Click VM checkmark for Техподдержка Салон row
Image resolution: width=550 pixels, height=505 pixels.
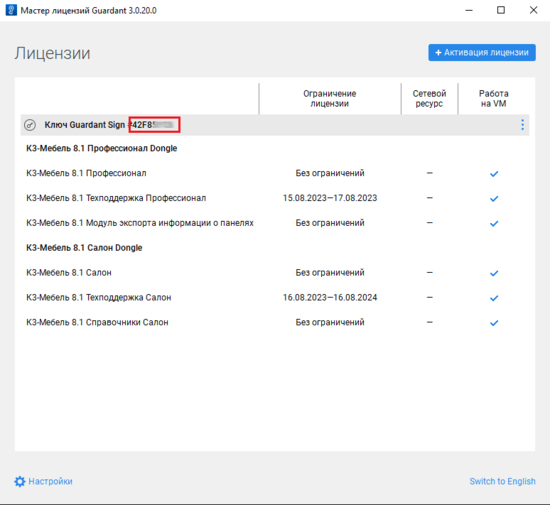[494, 298]
